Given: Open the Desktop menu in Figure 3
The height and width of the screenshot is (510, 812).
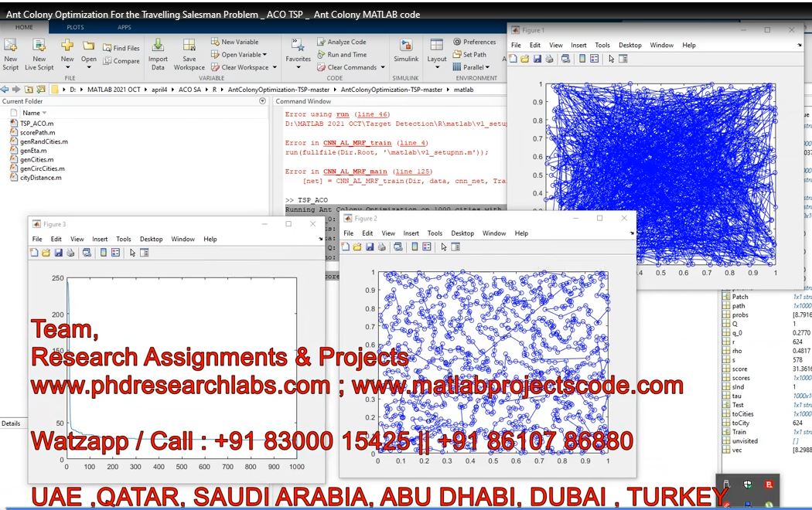Looking at the screenshot, I should pos(152,239).
